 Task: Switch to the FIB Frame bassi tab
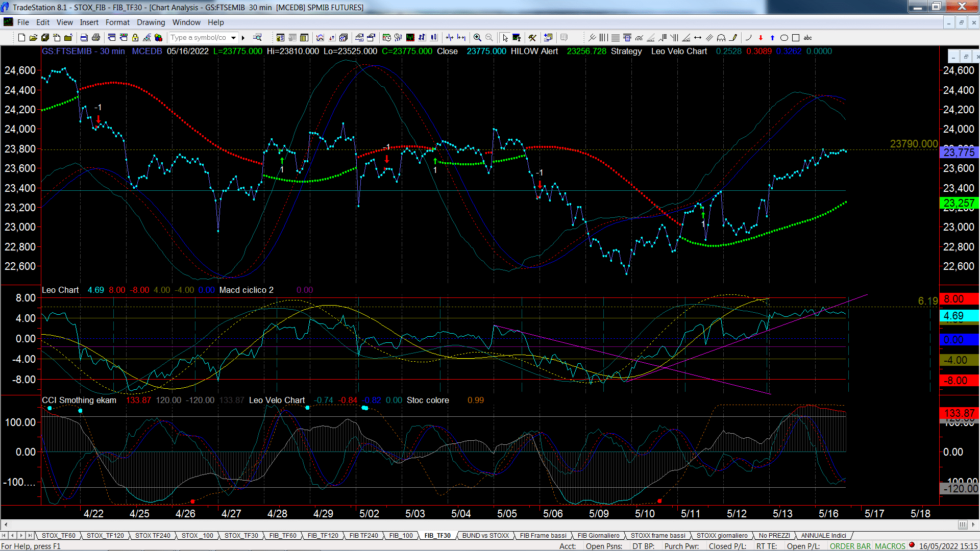543,535
